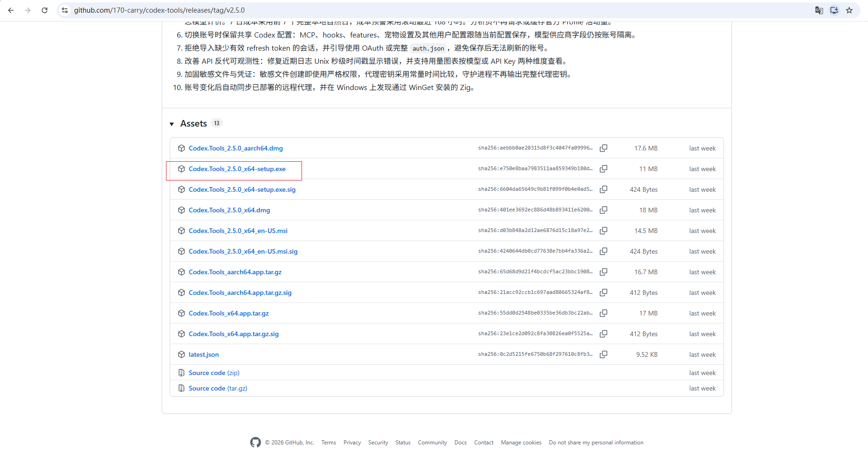Open the Status footer link
This screenshot has width=868, height=451.
point(403,443)
